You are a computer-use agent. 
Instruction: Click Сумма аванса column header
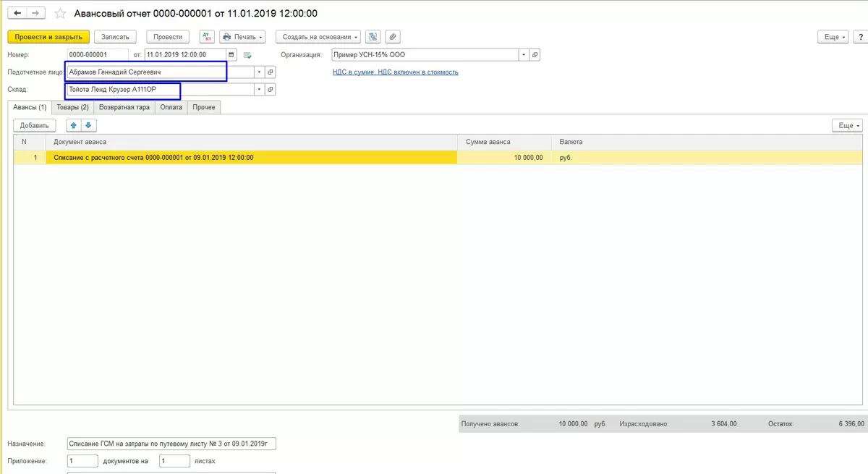503,142
